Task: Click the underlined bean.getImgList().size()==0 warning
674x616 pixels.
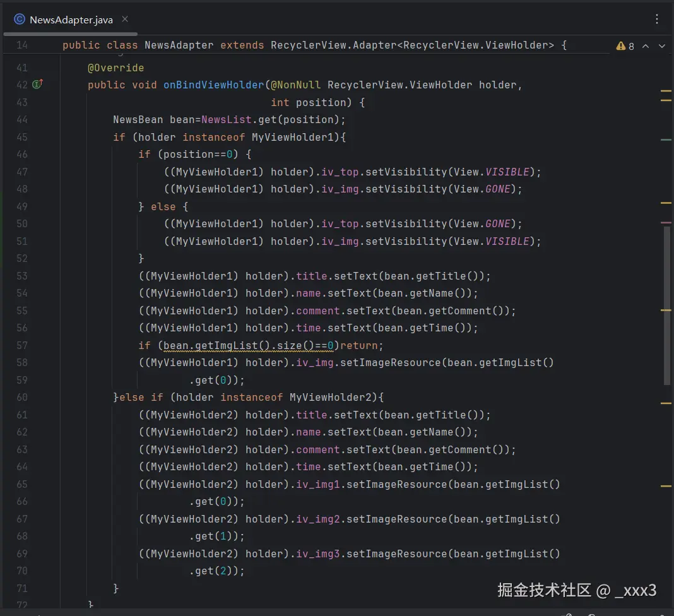Action: [x=249, y=346]
